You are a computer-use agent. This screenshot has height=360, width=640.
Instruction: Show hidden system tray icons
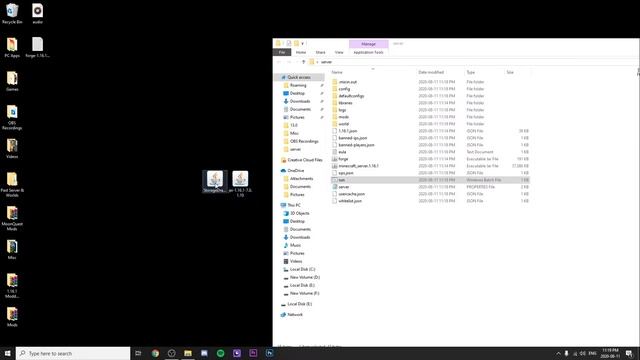(x=558, y=353)
